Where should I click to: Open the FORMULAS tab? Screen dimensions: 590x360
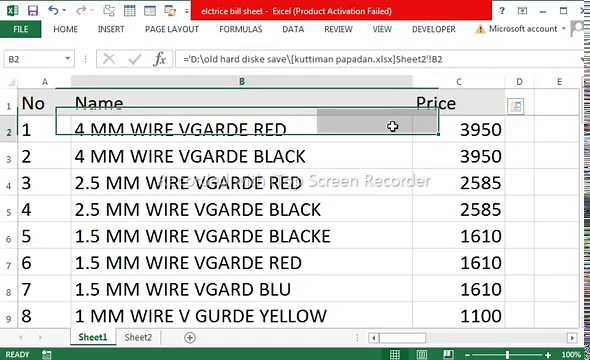click(x=241, y=29)
